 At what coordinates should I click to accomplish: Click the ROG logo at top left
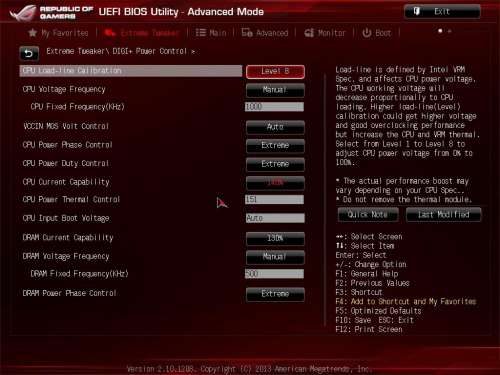[23, 13]
